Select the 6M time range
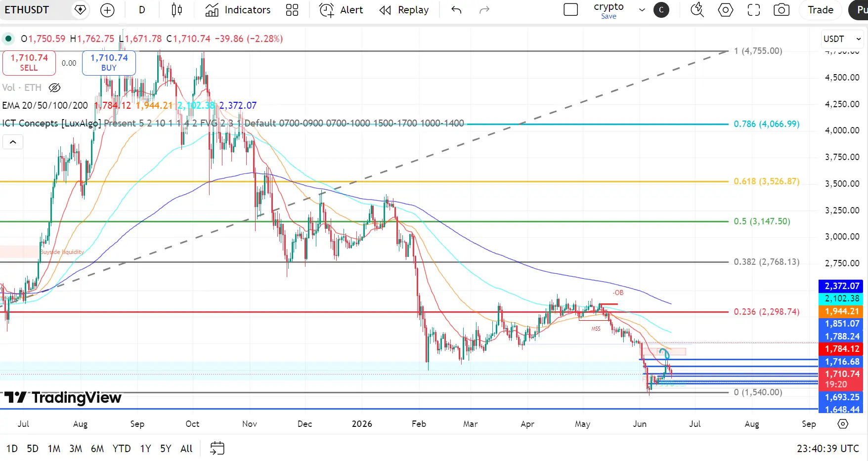The width and height of the screenshot is (868, 461). 97,449
